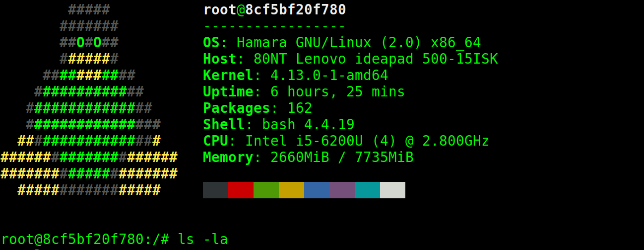Click the ASCII penguin logo's eyes
644x250 pixels.
[89, 43]
